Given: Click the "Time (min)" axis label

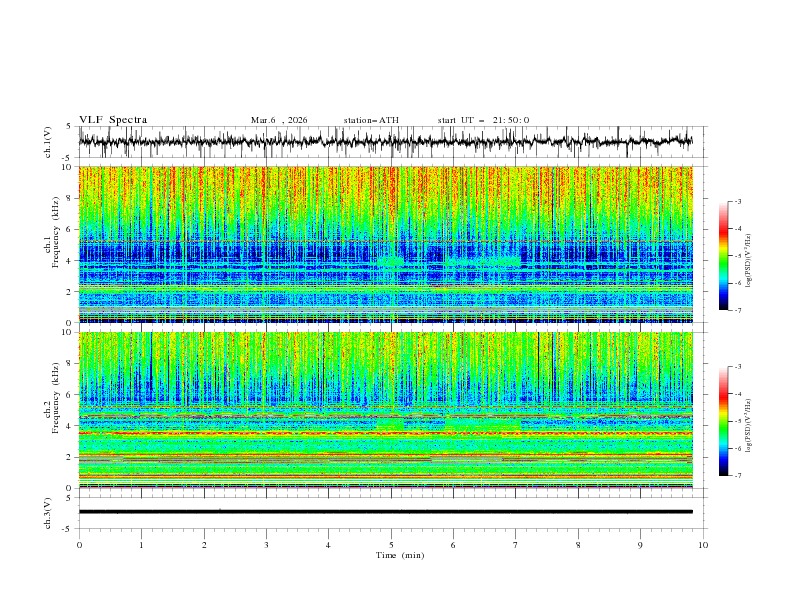Looking at the screenshot, I should point(400,555).
